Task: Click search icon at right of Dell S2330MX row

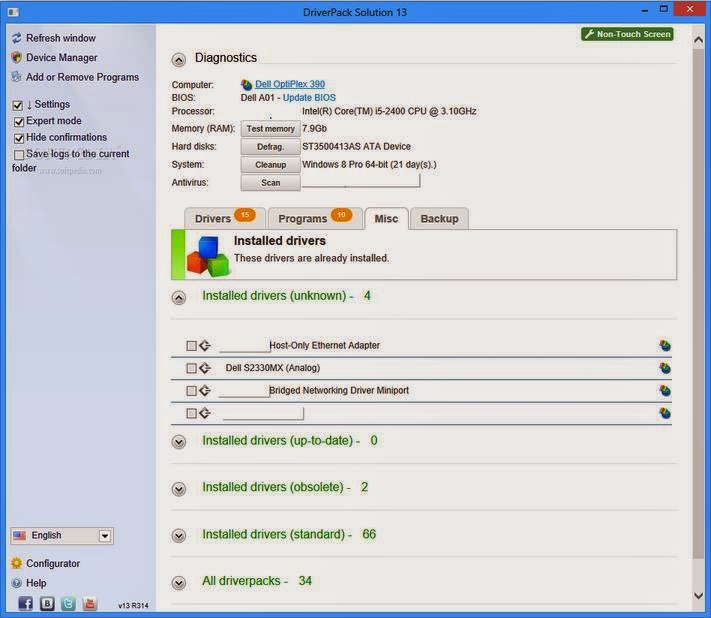Action: [x=665, y=368]
